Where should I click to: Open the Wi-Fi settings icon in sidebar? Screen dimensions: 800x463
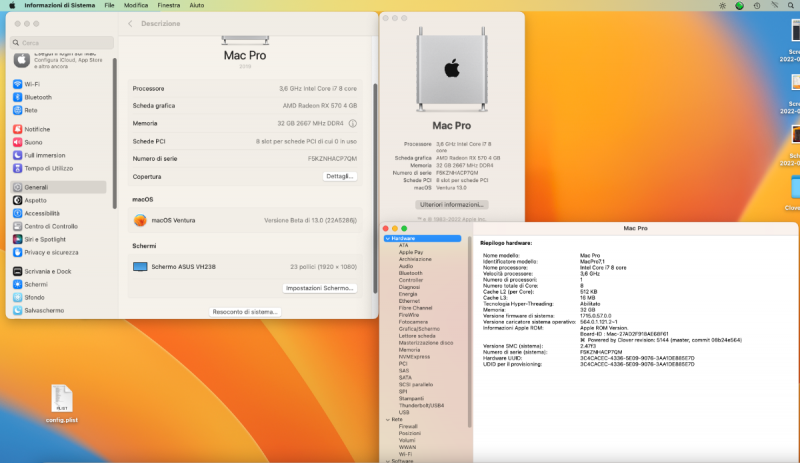[x=17, y=84]
